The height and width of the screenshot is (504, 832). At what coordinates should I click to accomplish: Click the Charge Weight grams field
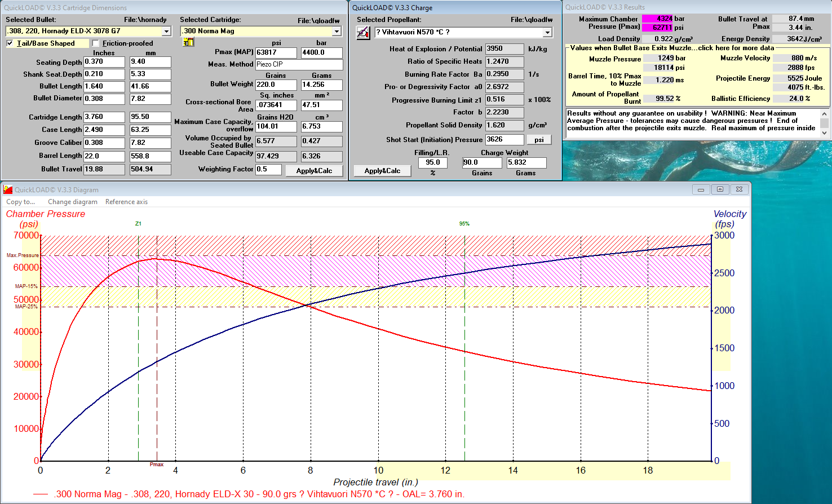[526, 162]
